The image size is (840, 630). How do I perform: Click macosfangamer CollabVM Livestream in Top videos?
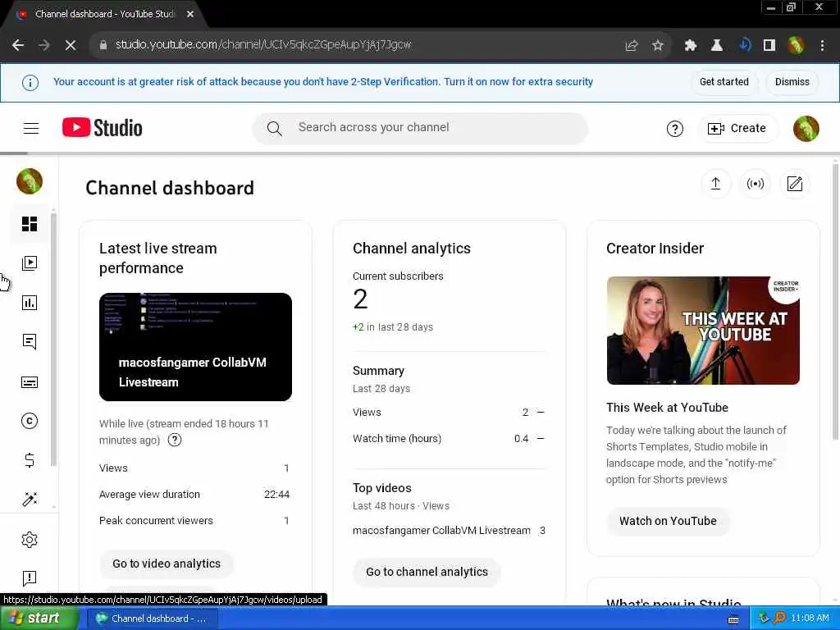[x=441, y=531]
